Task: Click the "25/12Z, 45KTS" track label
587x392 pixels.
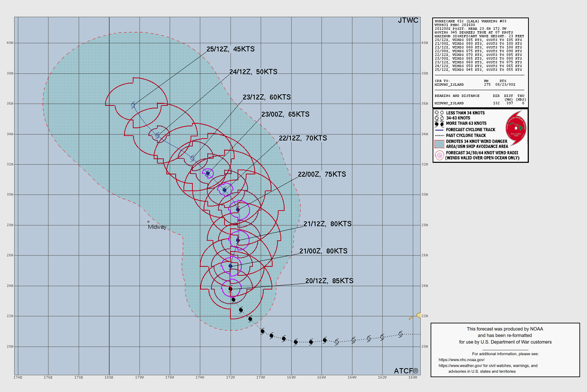Action: pyautogui.click(x=230, y=49)
